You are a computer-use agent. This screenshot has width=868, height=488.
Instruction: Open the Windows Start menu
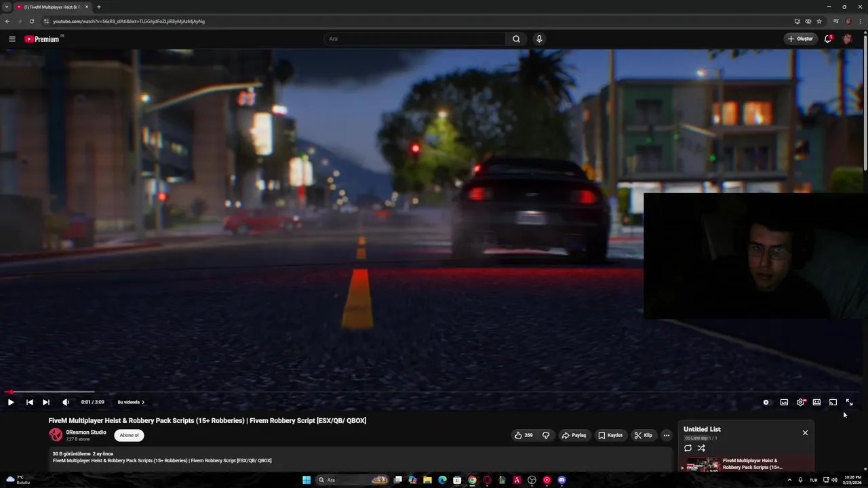(307, 480)
